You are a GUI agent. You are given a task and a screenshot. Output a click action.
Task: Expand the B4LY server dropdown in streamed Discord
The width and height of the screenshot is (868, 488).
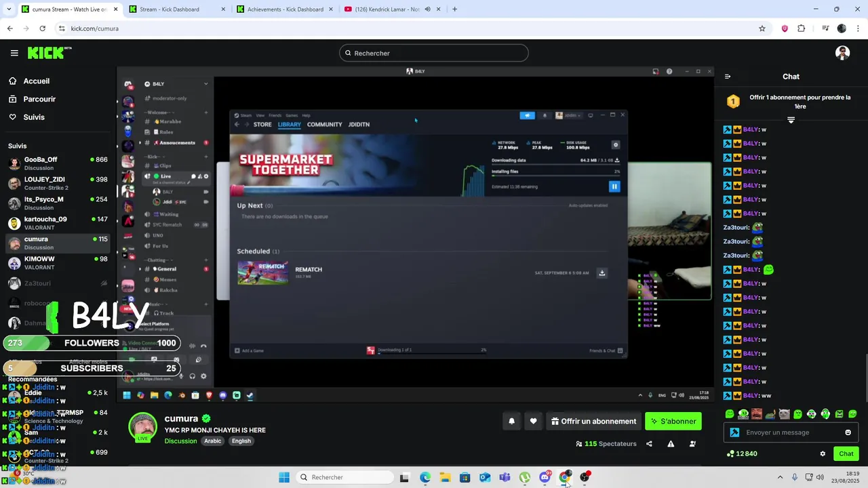pos(205,84)
